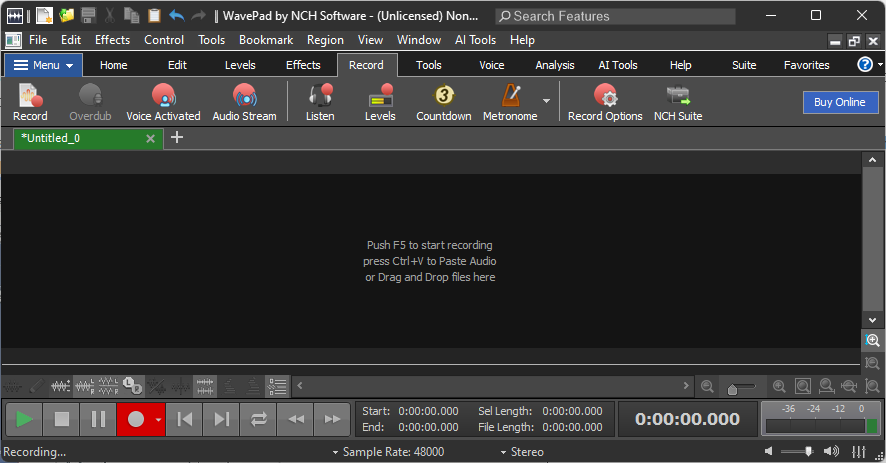This screenshot has height=463, width=886.
Task: Switch to the Home ribbon tab
Action: click(114, 65)
